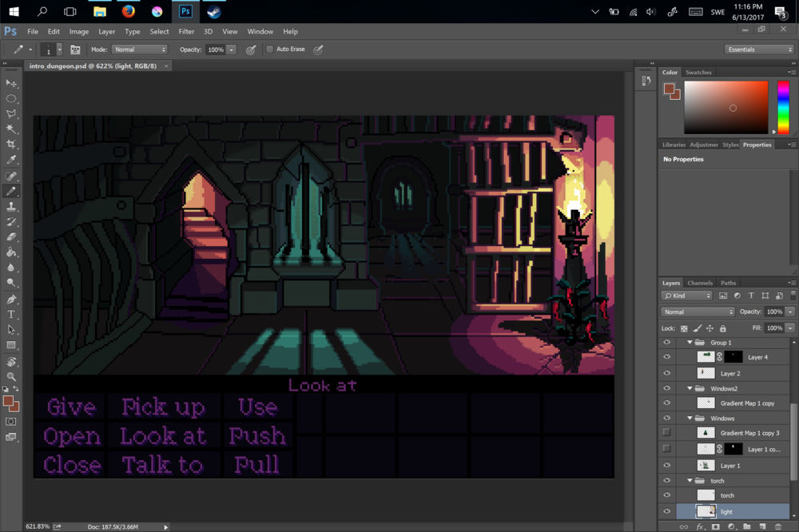
Task: Open the Swatches panel tab
Action: pos(698,72)
